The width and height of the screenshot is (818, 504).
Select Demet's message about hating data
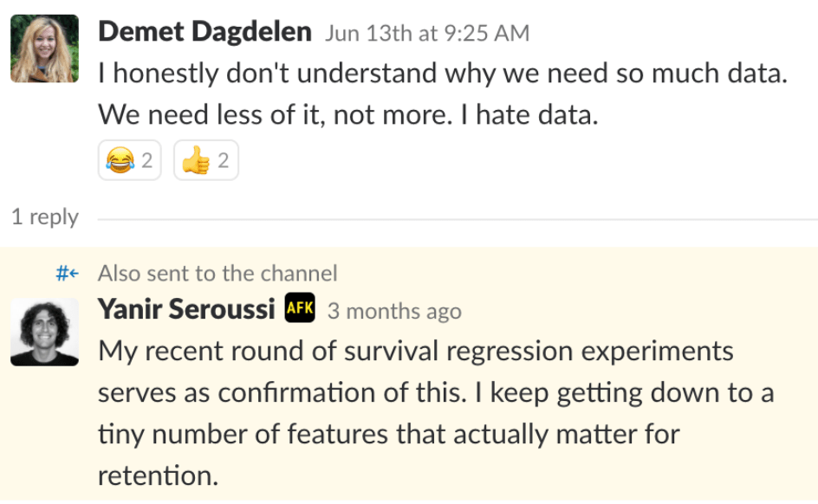coord(373,93)
